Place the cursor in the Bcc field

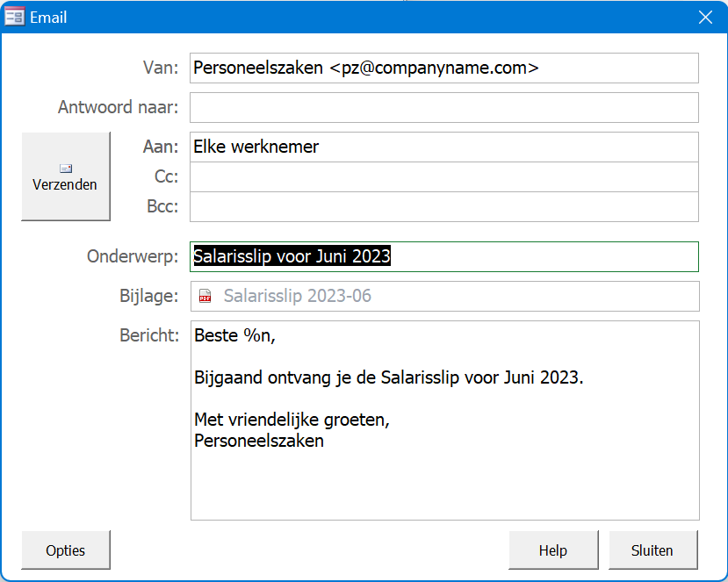click(443, 206)
